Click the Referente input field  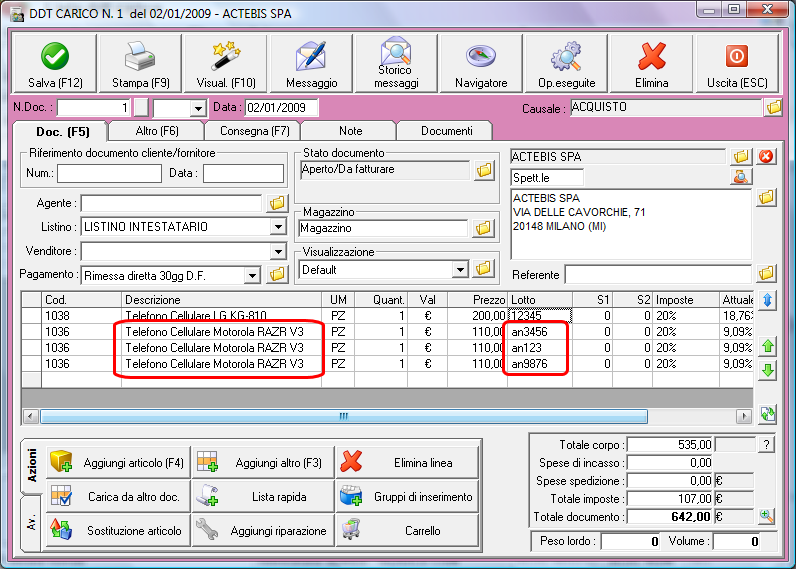(x=658, y=275)
